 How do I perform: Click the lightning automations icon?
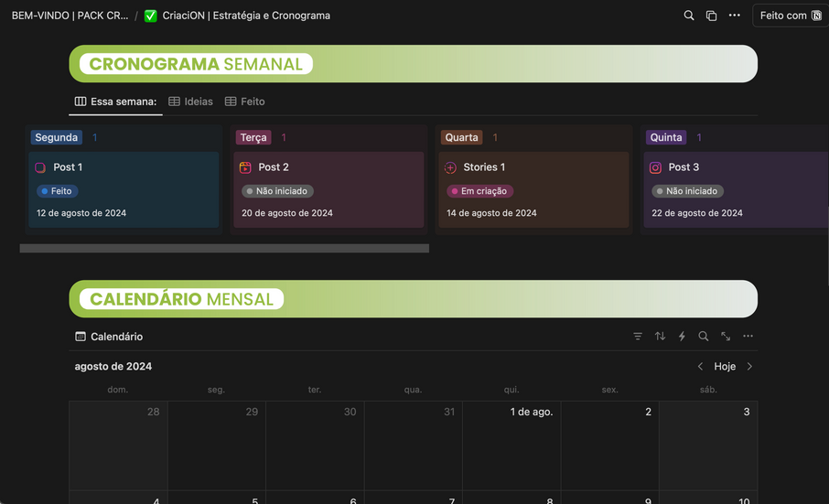tap(682, 336)
